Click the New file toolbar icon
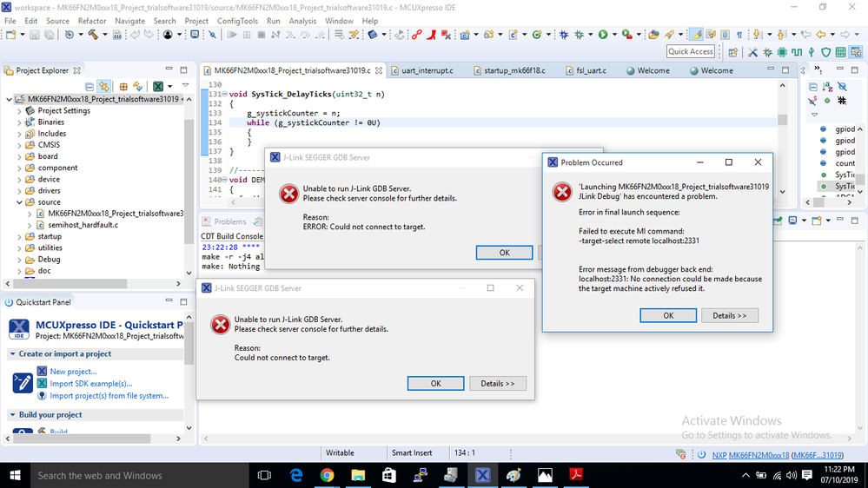This screenshot has height=488, width=868. tap(10, 35)
